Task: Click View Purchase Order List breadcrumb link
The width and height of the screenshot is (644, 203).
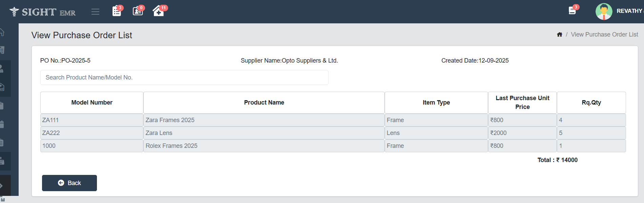Action: [604, 35]
